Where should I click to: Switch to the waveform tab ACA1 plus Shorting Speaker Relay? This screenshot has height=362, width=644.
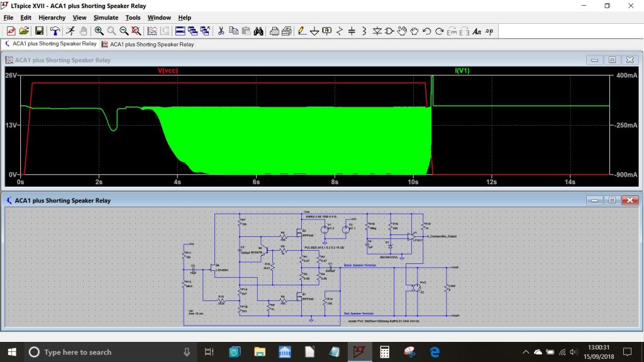pyautogui.click(x=148, y=45)
